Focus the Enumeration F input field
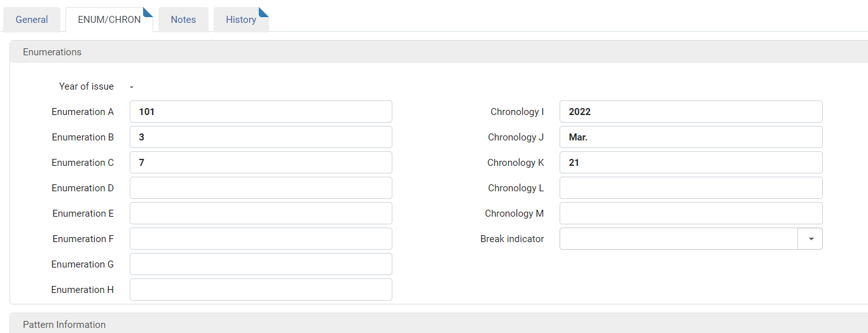The width and height of the screenshot is (868, 333). (x=261, y=239)
